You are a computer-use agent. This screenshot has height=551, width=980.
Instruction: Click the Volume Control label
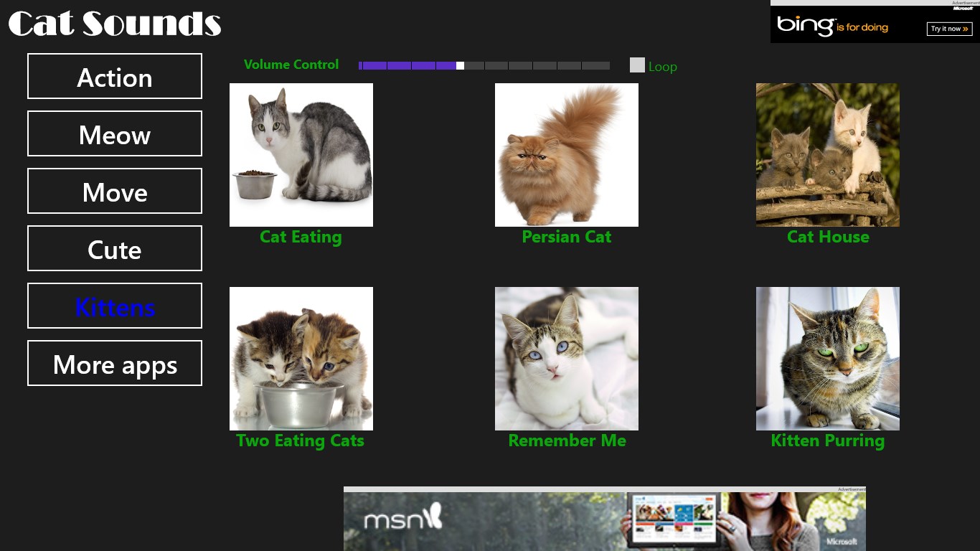(x=291, y=65)
